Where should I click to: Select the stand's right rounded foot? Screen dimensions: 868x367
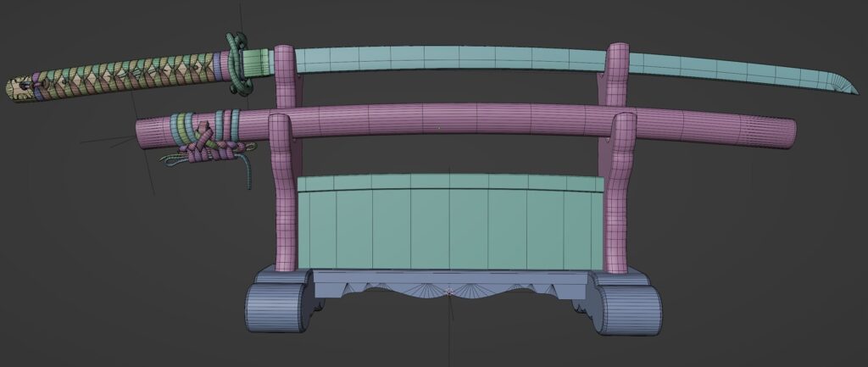(630, 310)
